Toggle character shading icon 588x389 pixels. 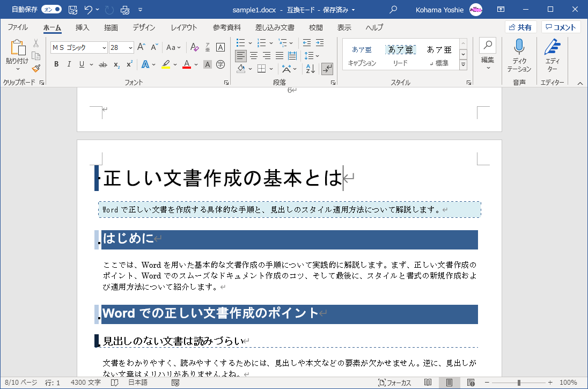pyautogui.click(x=208, y=64)
